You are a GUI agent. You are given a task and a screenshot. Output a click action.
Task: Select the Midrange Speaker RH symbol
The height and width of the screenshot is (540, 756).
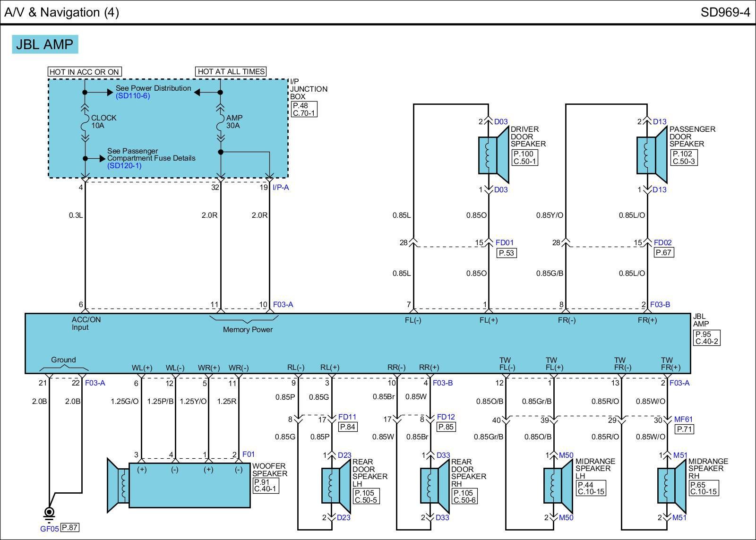(x=671, y=486)
